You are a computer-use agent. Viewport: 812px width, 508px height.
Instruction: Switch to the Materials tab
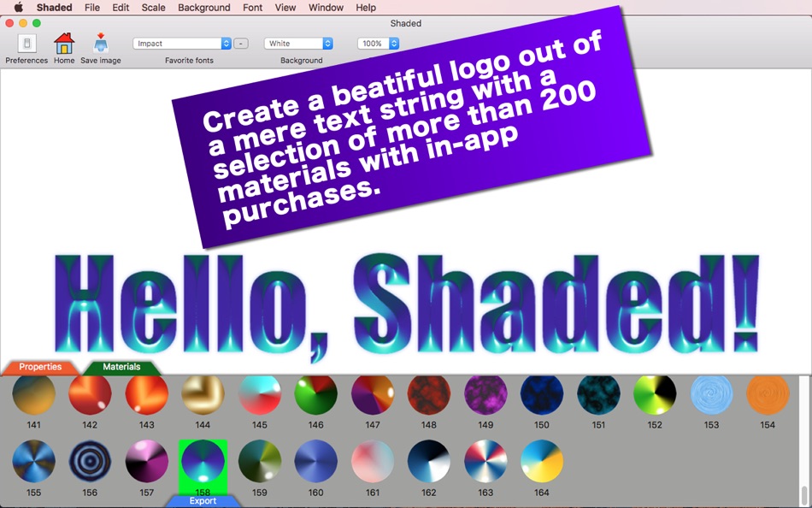(121, 367)
